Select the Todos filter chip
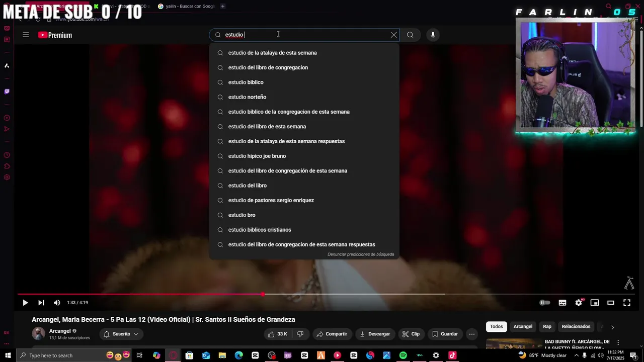 click(497, 327)
